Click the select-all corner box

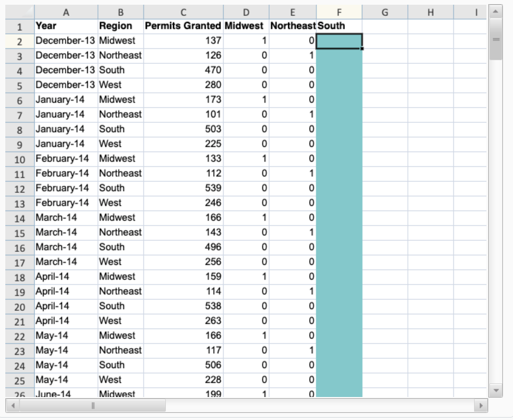point(19,12)
